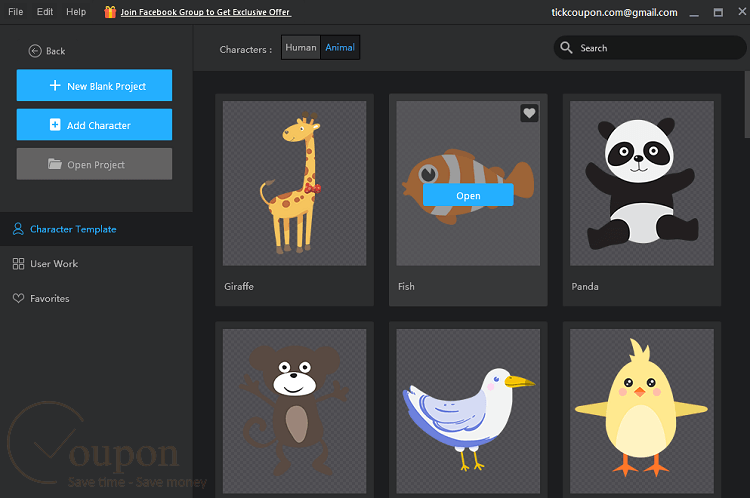Click the Fish name label
This screenshot has height=498, width=750.
407,287
